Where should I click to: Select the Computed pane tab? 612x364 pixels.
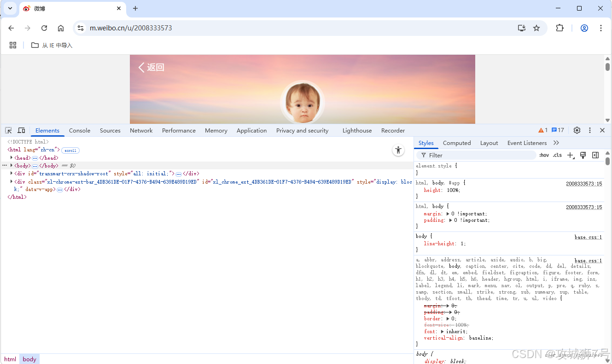[x=457, y=143]
